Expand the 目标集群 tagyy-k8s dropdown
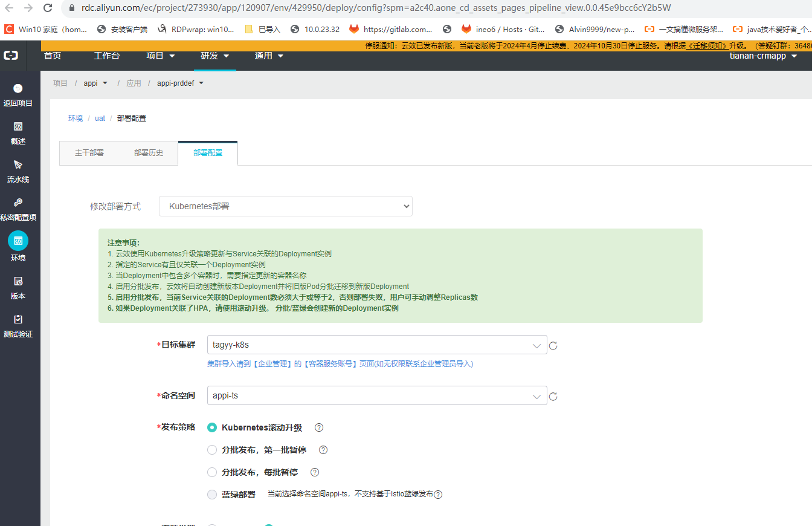This screenshot has height=526, width=812. [x=377, y=345]
